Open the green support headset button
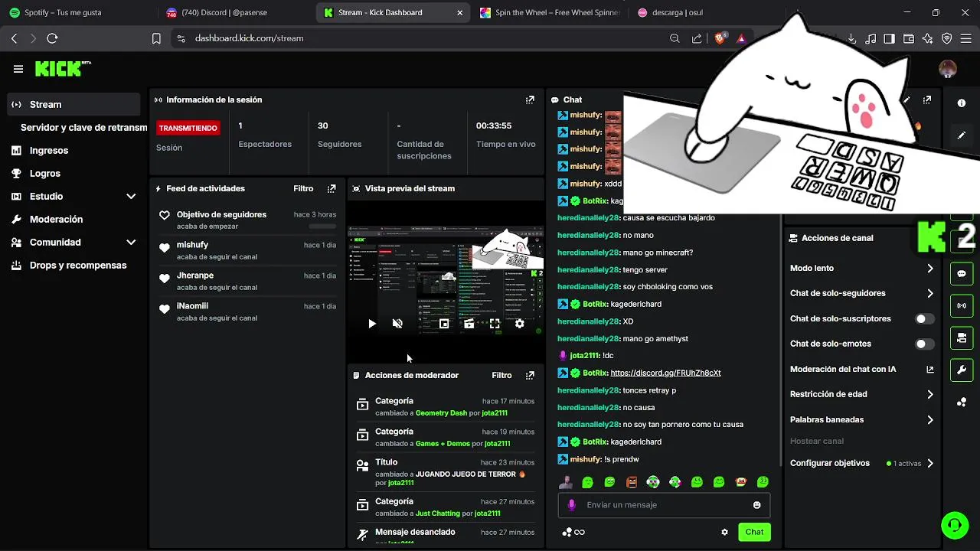Screen dimensions: 980x551 [955, 526]
